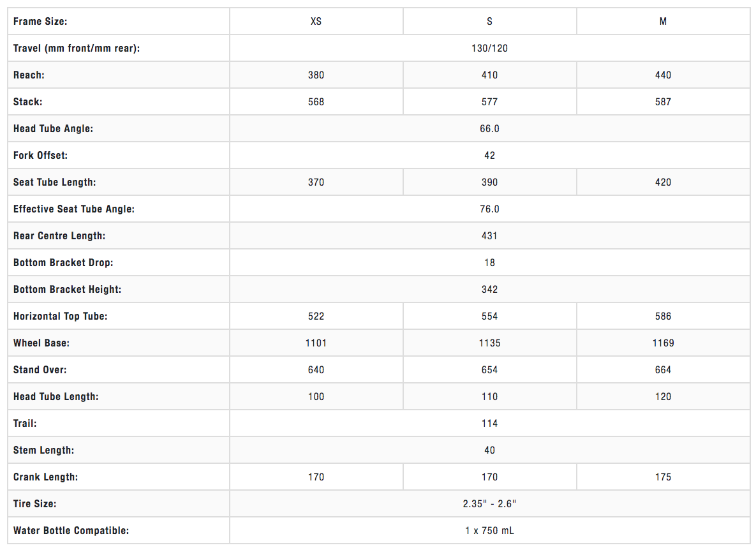Click the 390 seat tube length value
This screenshot has height=550, width=756.
tap(489, 182)
